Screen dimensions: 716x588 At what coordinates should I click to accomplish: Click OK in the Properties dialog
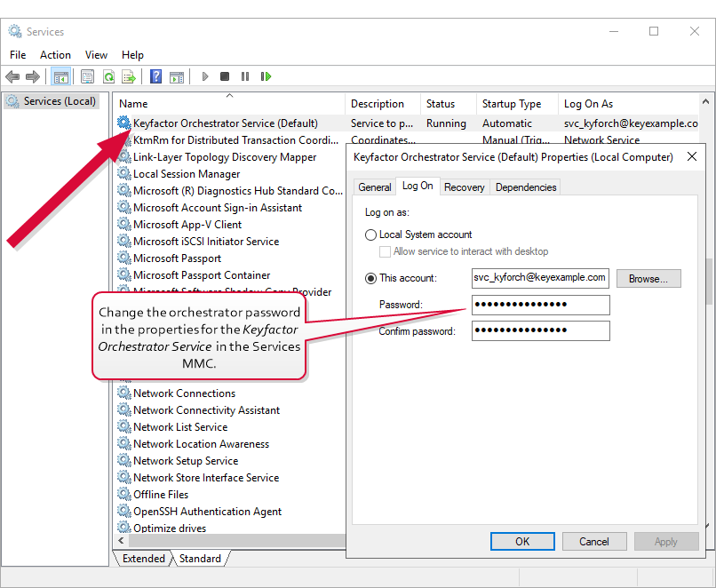(x=522, y=541)
